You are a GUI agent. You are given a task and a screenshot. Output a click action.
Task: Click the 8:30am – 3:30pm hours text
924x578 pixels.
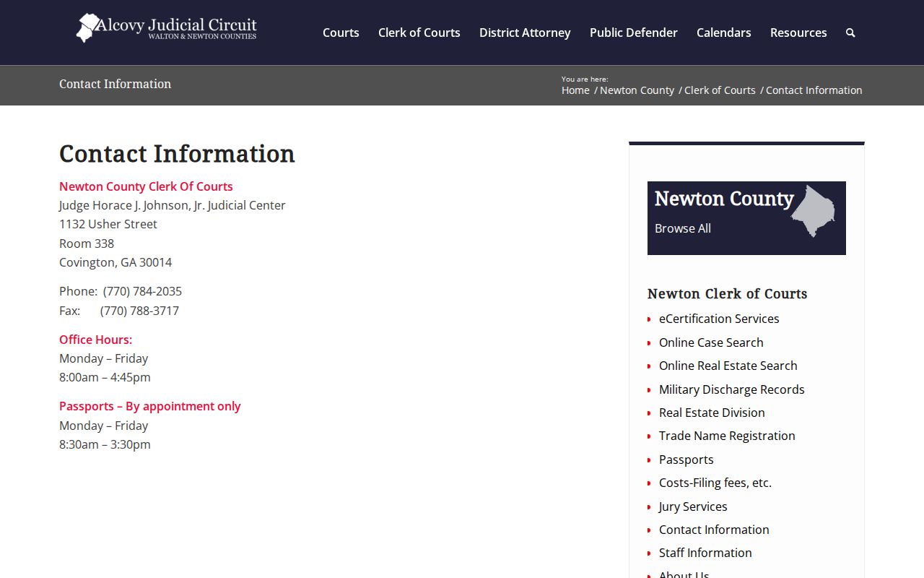point(105,444)
